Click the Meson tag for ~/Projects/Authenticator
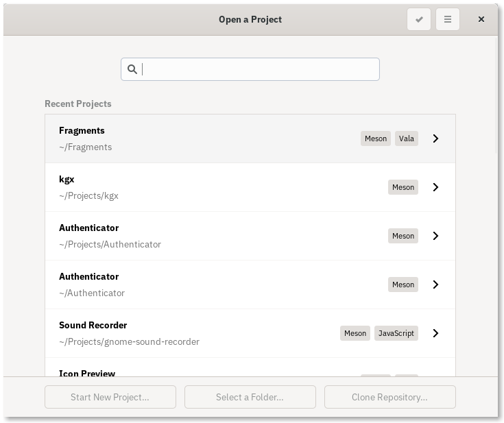This screenshot has width=504, height=423. point(403,236)
